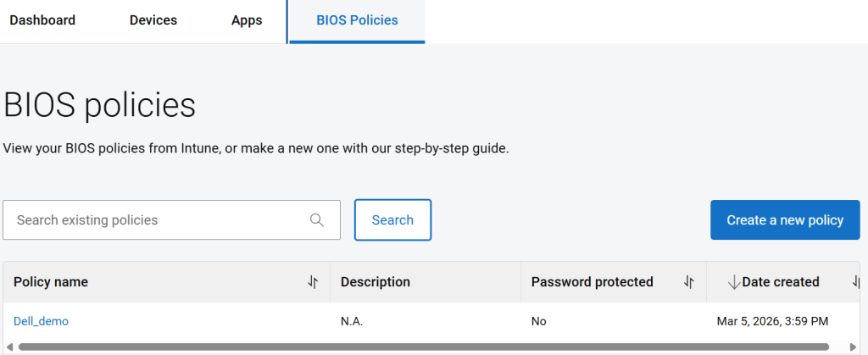Select the BIOS Policies tab

tap(357, 20)
